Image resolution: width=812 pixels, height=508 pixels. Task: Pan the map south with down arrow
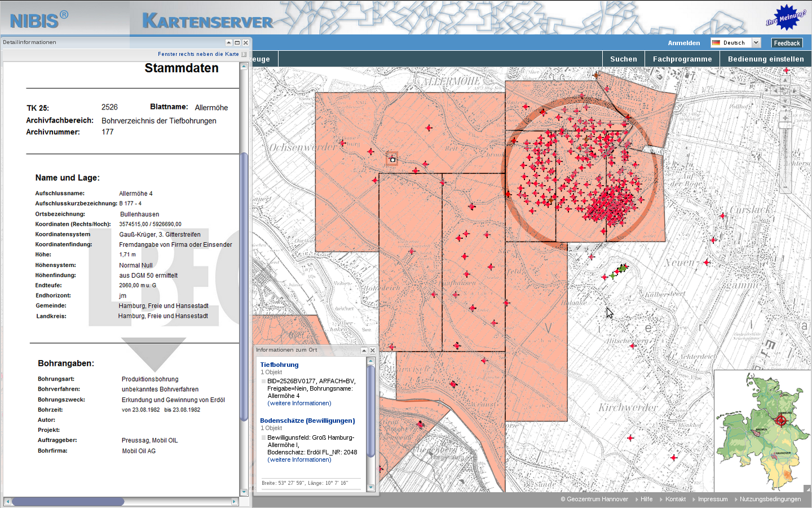point(785,101)
